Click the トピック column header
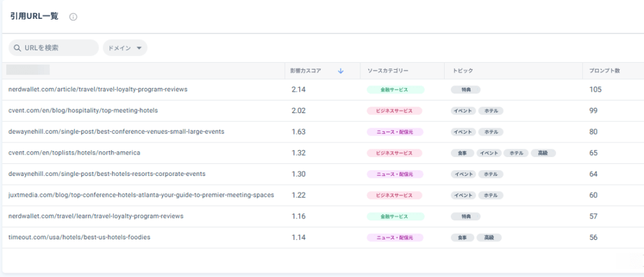The image size is (644, 277). click(x=463, y=71)
